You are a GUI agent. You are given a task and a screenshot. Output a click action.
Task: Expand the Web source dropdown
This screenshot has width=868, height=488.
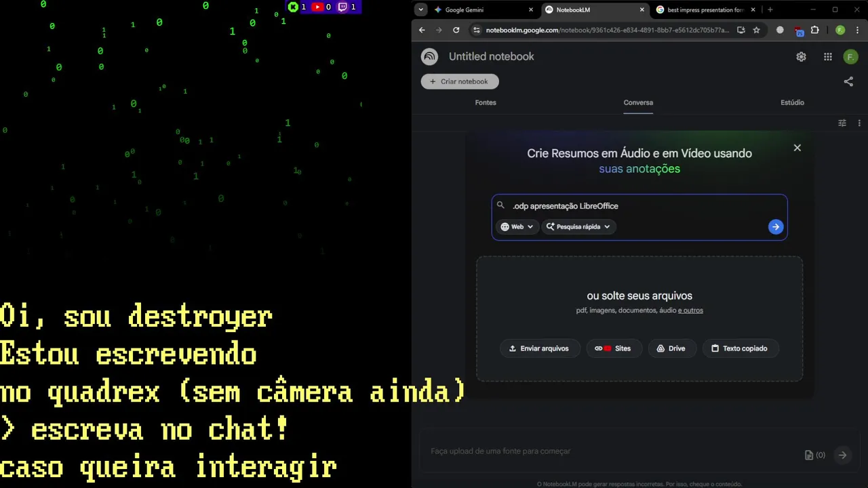click(x=517, y=227)
